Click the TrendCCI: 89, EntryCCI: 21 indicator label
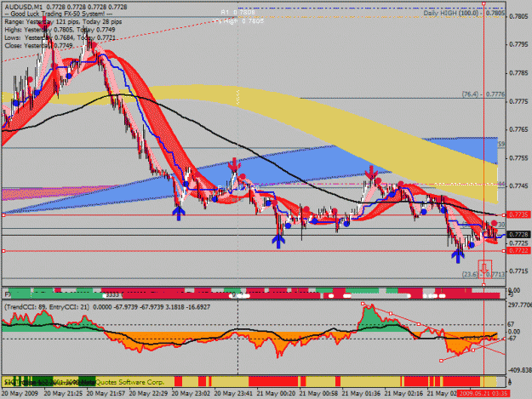532x399 pixels. point(47,307)
